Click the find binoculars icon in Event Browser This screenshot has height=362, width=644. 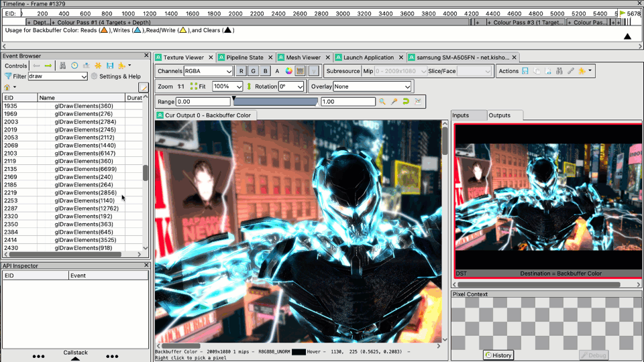[62, 66]
